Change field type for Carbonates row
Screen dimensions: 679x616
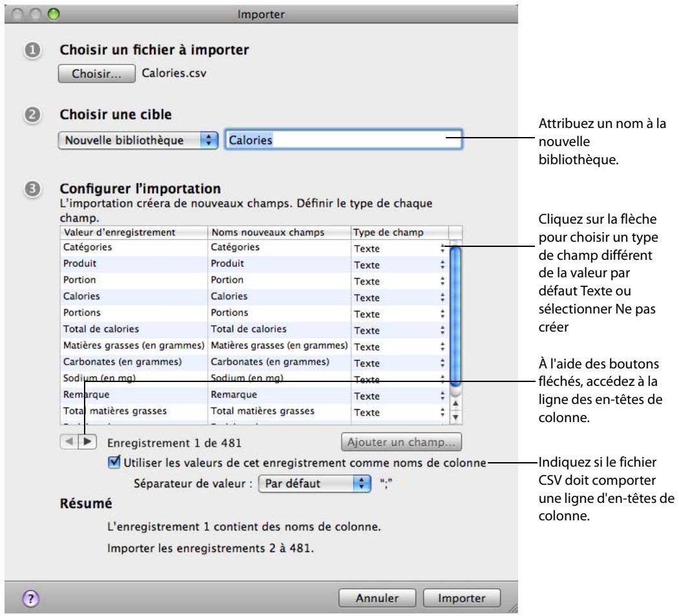pos(442,363)
